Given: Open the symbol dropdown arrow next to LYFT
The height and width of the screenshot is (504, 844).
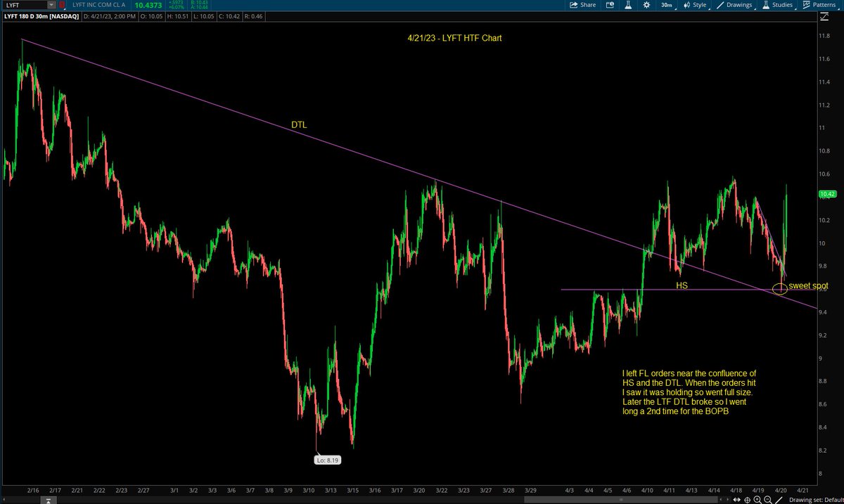Looking at the screenshot, I should pyautogui.click(x=51, y=5).
